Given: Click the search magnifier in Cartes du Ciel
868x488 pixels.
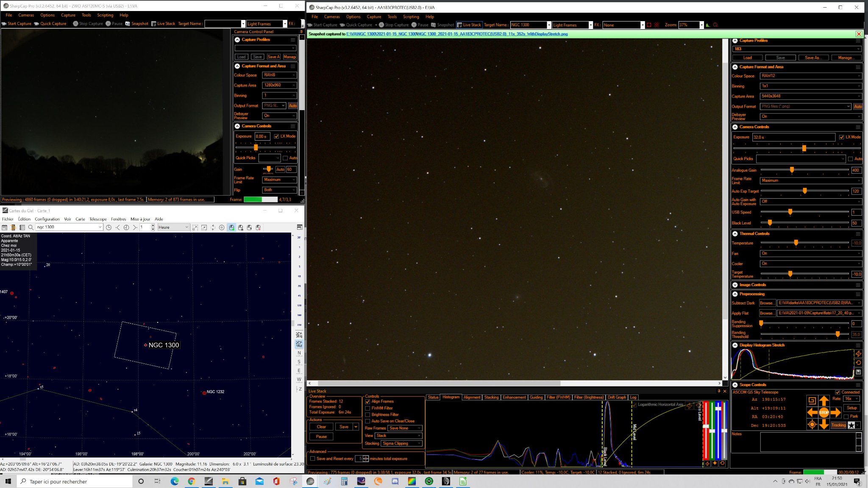Looking at the screenshot, I should pos(31,227).
